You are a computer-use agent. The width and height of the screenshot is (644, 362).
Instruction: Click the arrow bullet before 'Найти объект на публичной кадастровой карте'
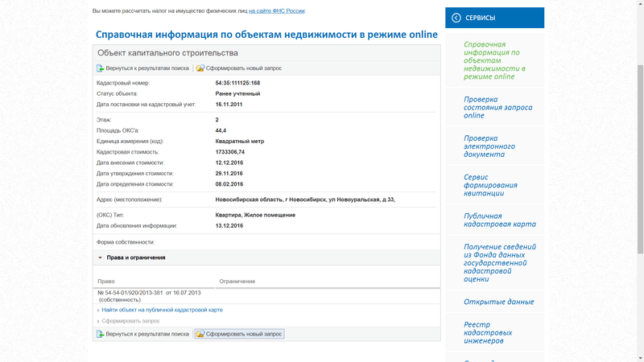tap(98, 311)
